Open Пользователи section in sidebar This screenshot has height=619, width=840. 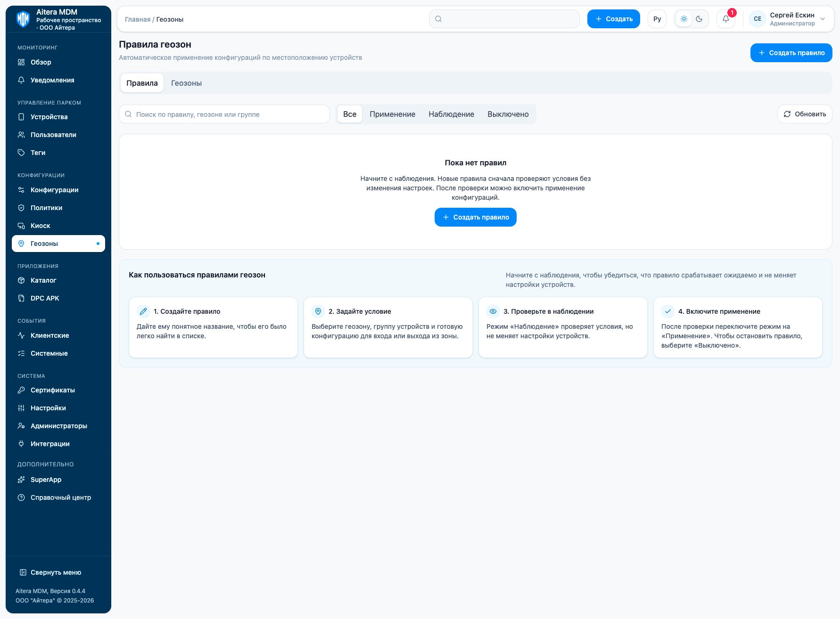coord(58,135)
